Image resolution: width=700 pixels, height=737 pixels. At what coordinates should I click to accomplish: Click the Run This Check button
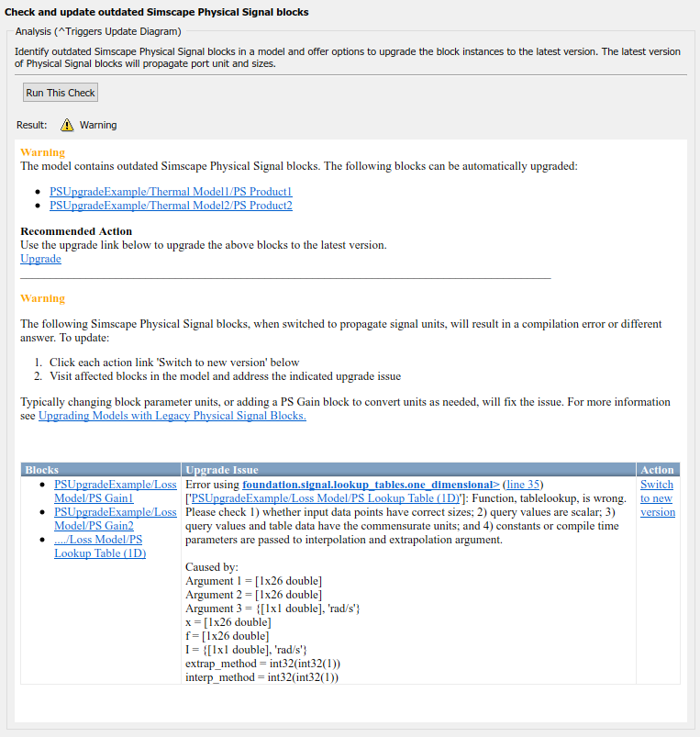61,93
